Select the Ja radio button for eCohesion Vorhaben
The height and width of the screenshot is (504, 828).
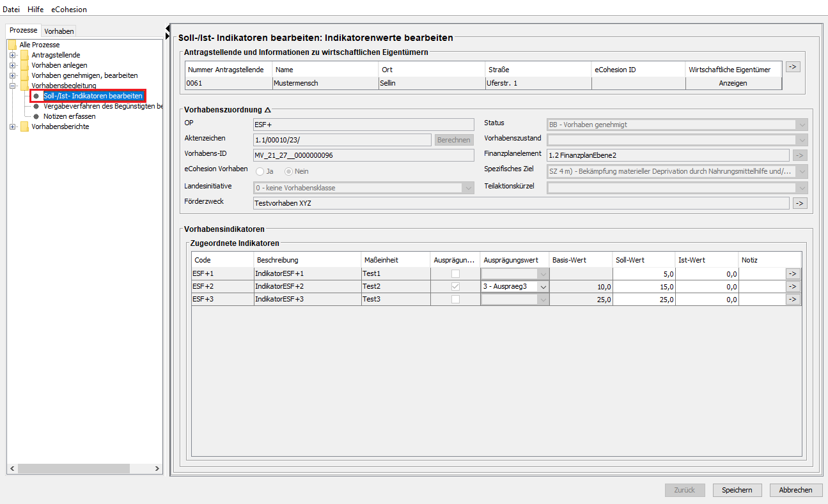coord(260,171)
